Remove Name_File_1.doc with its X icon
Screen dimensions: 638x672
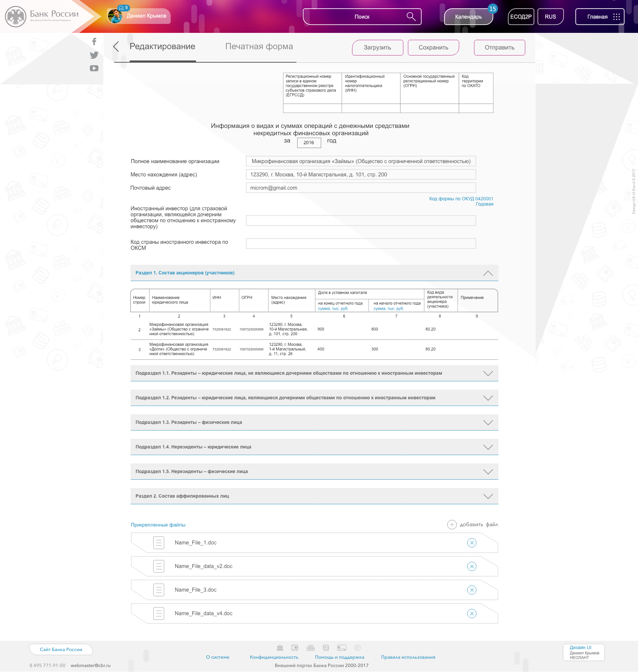[x=472, y=543]
